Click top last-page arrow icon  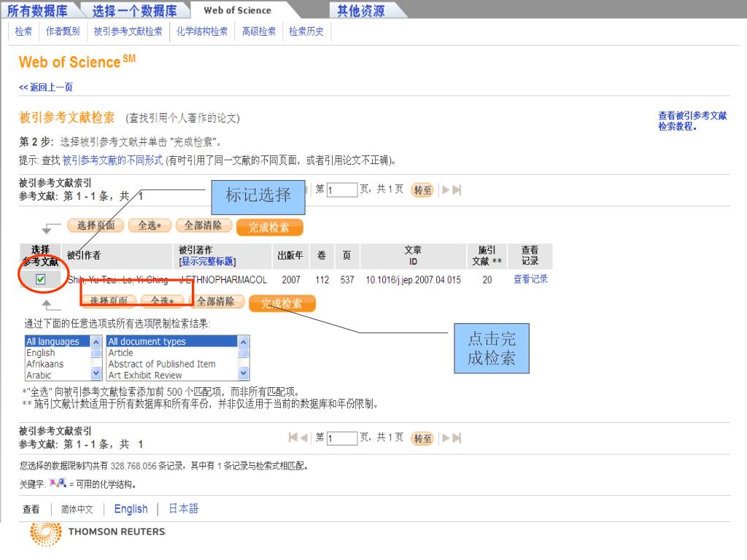tap(457, 190)
